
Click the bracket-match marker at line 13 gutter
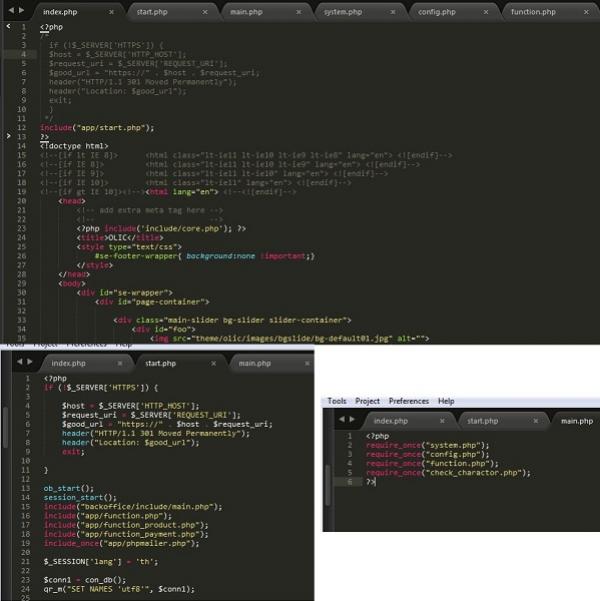(x=8, y=136)
